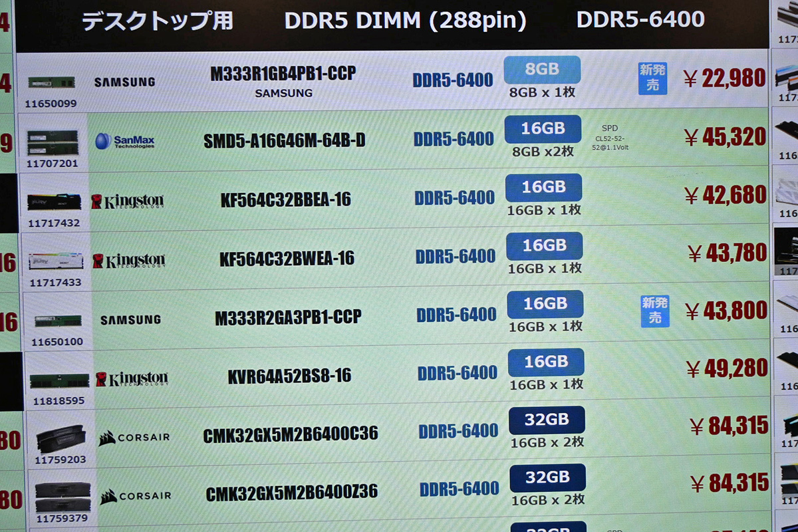The width and height of the screenshot is (798, 532).
Task: Open the 32GB badge on the CMK32GX5M2B6400C36 row
Action: (x=546, y=420)
